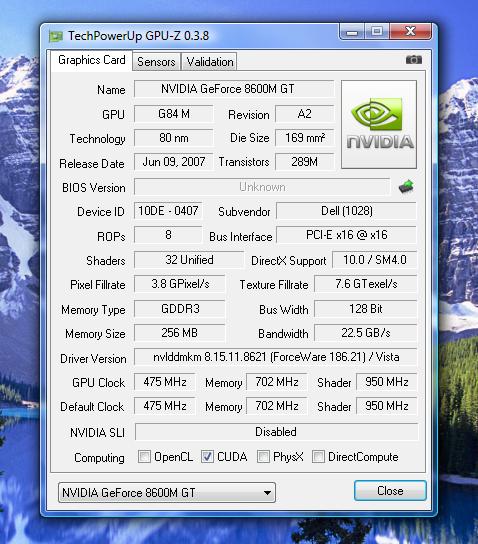This screenshot has height=544, width=478.
Task: Click the Subvendor field Dell (1028)
Action: (x=346, y=211)
